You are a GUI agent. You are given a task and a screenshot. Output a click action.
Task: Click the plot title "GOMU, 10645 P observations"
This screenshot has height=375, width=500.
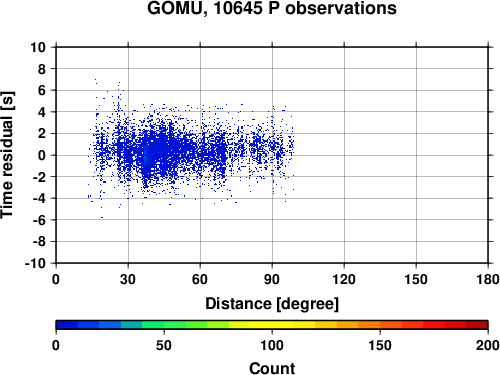(x=272, y=8)
